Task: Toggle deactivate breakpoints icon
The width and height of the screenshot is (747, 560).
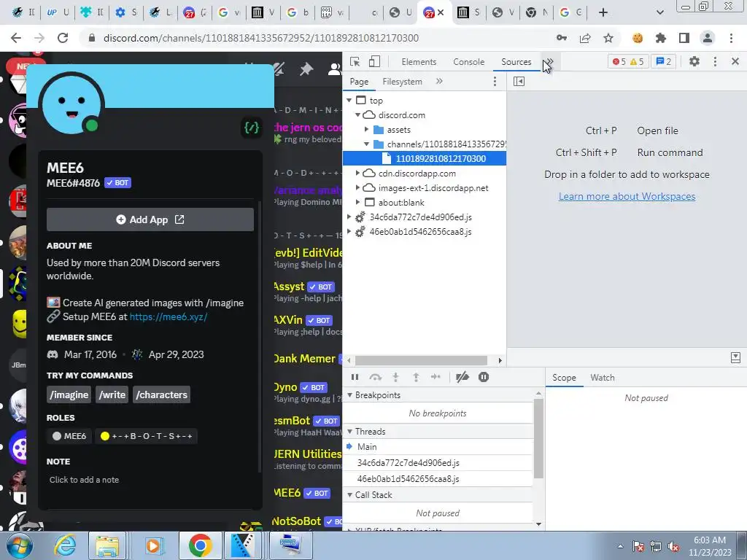Action: (x=462, y=377)
